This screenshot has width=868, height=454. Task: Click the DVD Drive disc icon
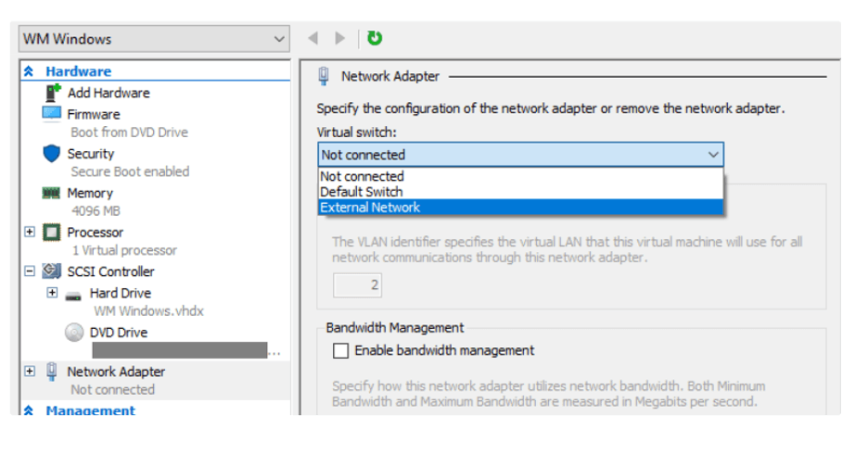(74, 333)
